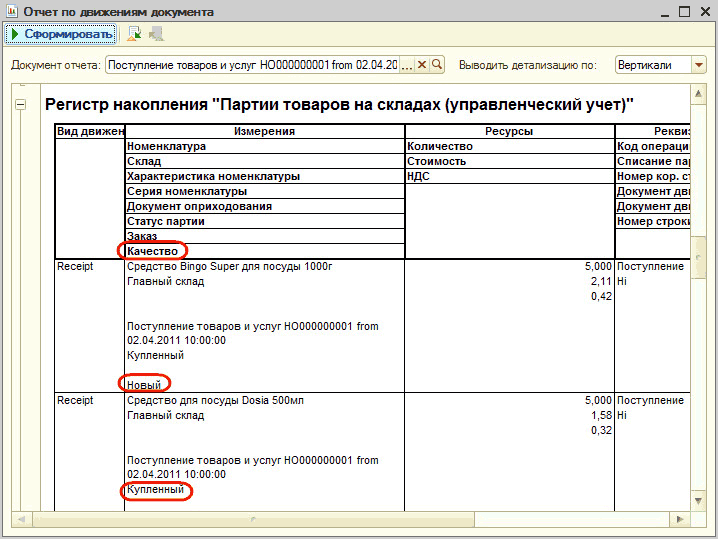The image size is (718, 539).
Task: Click the Характеристика номенклатуры cell
Action: (x=265, y=176)
